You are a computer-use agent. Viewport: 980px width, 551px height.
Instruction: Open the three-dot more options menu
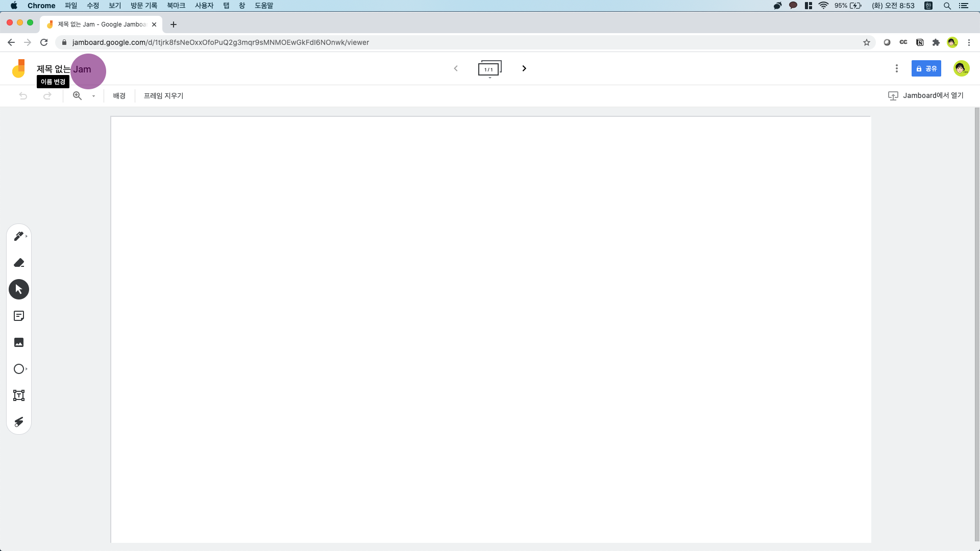[x=896, y=68]
